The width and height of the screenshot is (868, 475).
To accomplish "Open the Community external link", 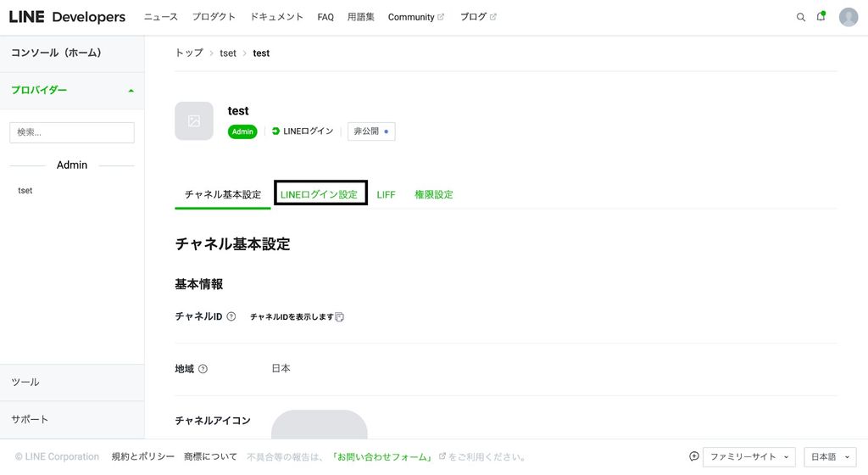I will pos(415,17).
